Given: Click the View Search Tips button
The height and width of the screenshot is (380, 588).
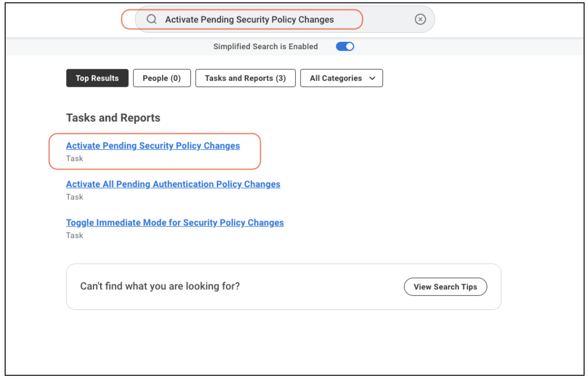Looking at the screenshot, I should coord(445,287).
